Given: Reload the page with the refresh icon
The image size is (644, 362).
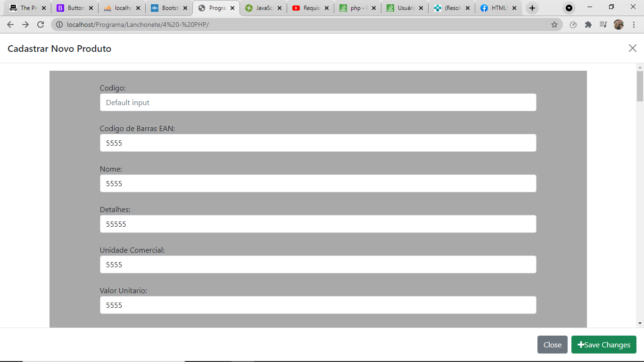Looking at the screenshot, I should pyautogui.click(x=41, y=25).
